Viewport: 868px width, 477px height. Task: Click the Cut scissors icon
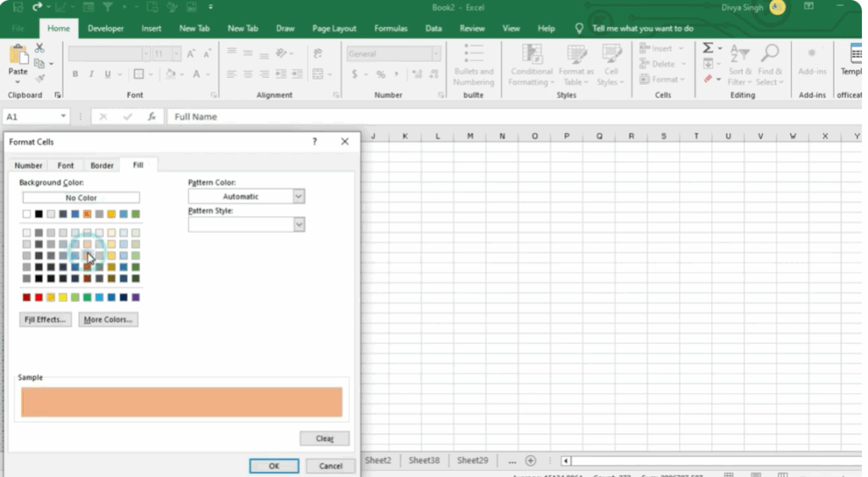click(40, 48)
